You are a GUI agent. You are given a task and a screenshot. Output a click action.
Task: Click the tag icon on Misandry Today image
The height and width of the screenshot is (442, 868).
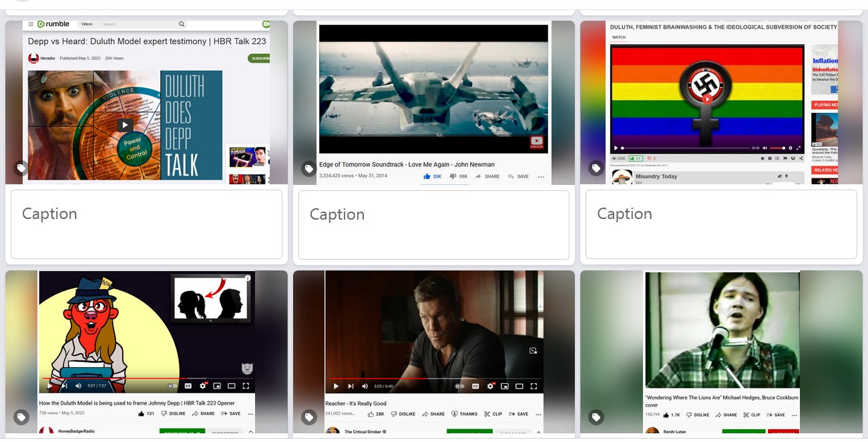(x=596, y=168)
